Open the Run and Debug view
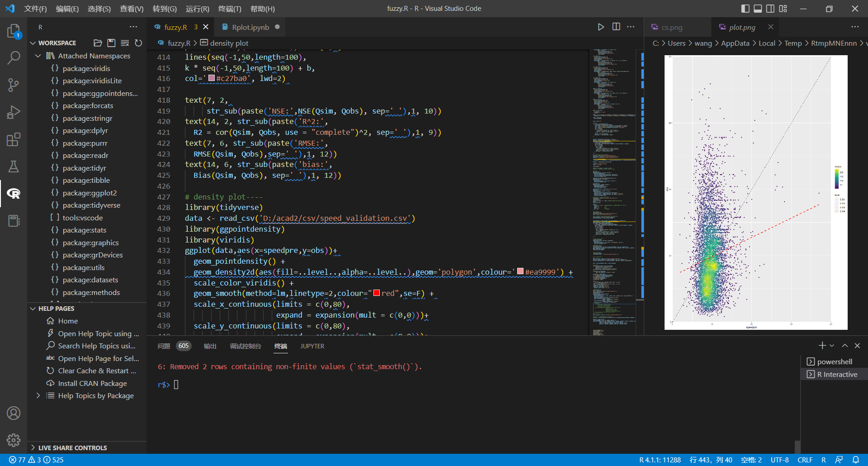The height and width of the screenshot is (466, 868). [14, 112]
